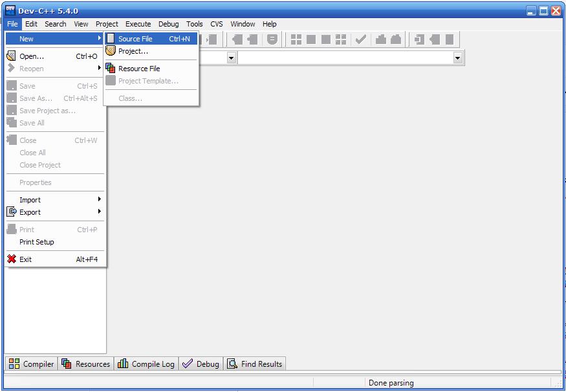Viewport: 566px width, 392px height.
Task: Open the CVS menu
Action: [217, 24]
